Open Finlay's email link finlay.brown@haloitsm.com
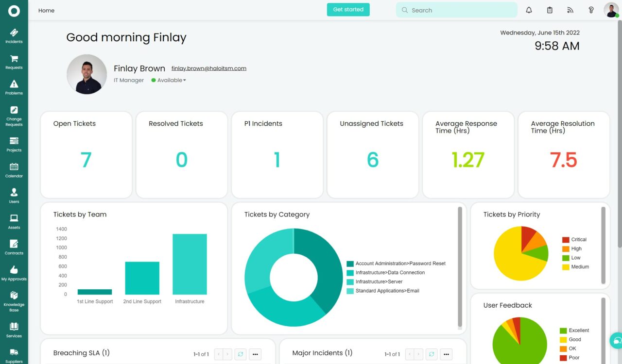This screenshot has height=364, width=622. 208,68
